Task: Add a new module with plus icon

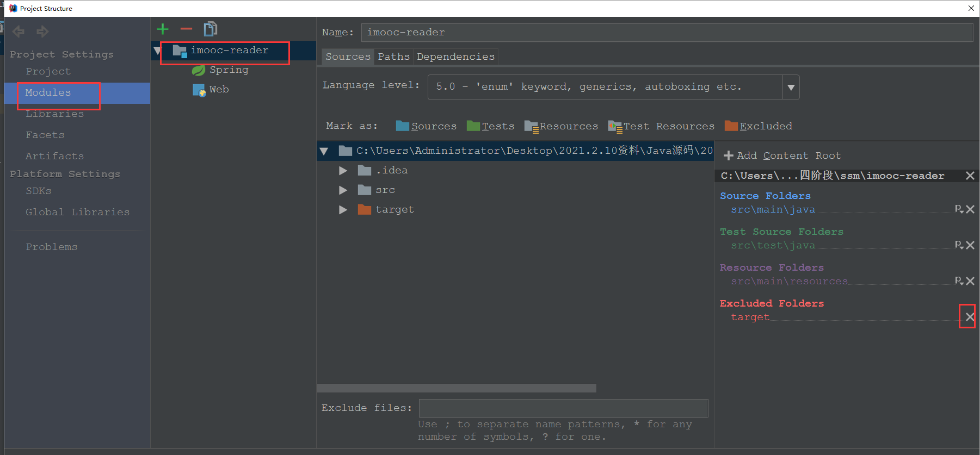Action: point(163,29)
